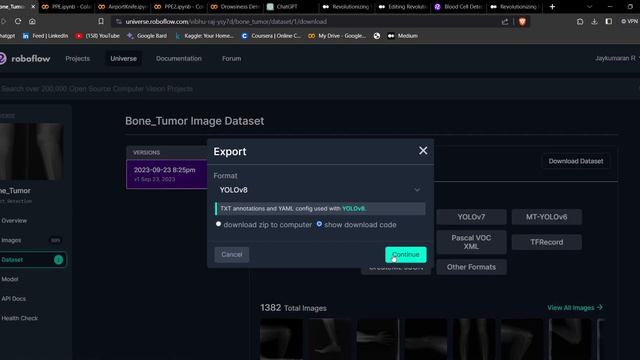Open the third dataset image thumbnail
Image resolution: width=640 pixels, height=360 pixels.
click(378, 339)
